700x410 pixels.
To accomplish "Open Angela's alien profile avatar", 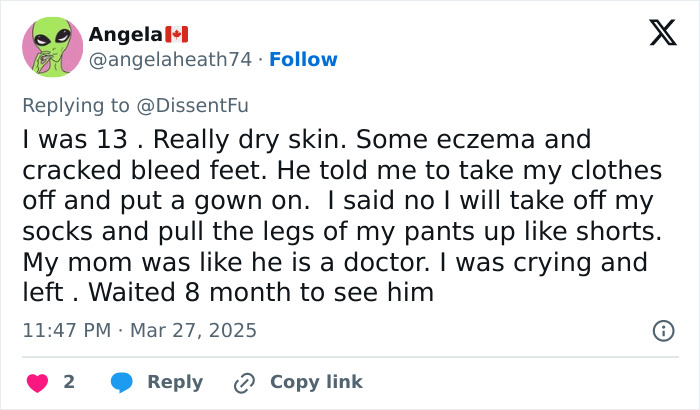I will (52, 47).
